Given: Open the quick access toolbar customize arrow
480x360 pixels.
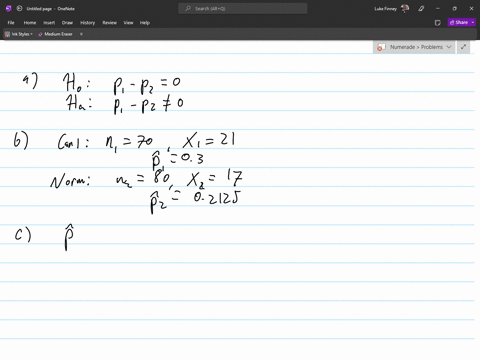Looking at the screenshot, I should (x=81, y=34).
